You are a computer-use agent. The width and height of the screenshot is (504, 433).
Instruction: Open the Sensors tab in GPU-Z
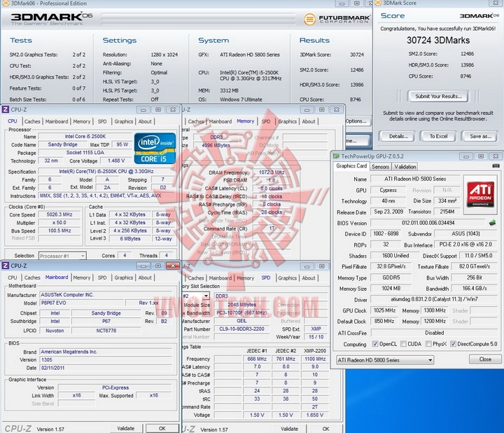380,167
